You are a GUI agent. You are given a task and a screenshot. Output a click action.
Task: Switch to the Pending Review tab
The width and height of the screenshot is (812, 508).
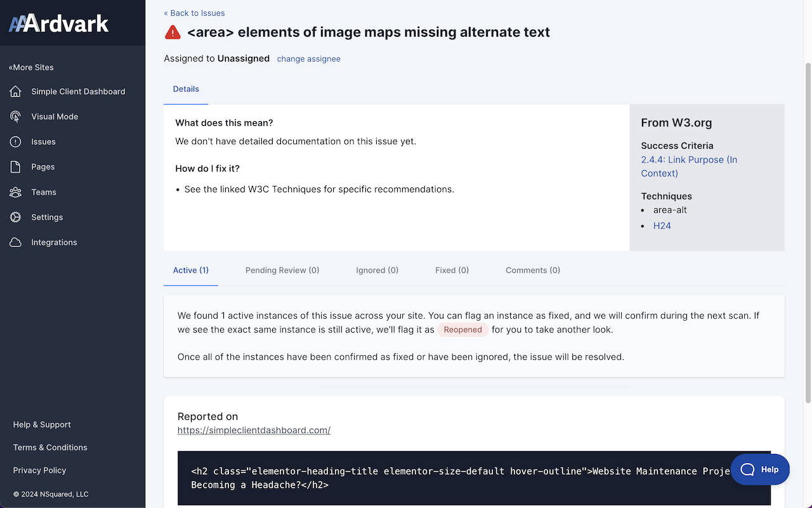tap(282, 270)
